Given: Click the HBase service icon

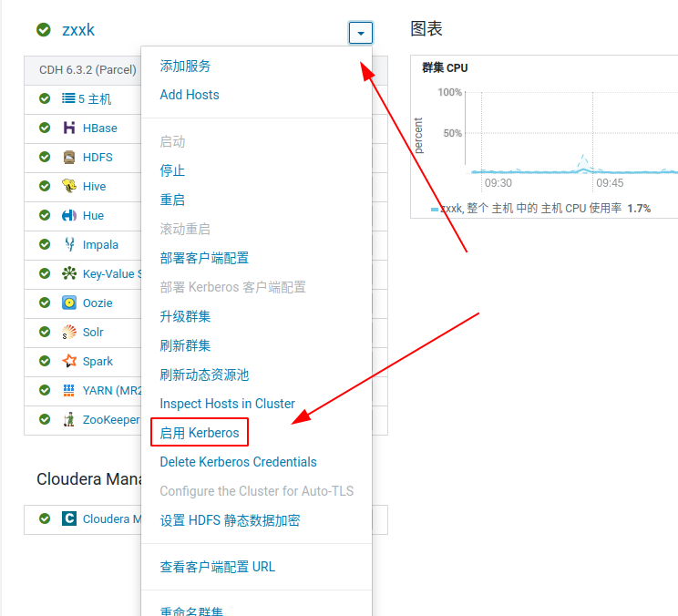Looking at the screenshot, I should click(x=69, y=128).
